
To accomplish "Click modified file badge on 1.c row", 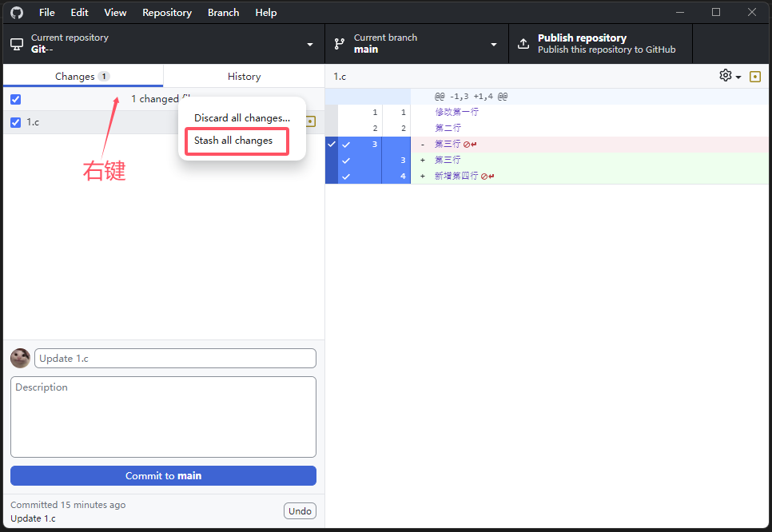I will tap(311, 122).
